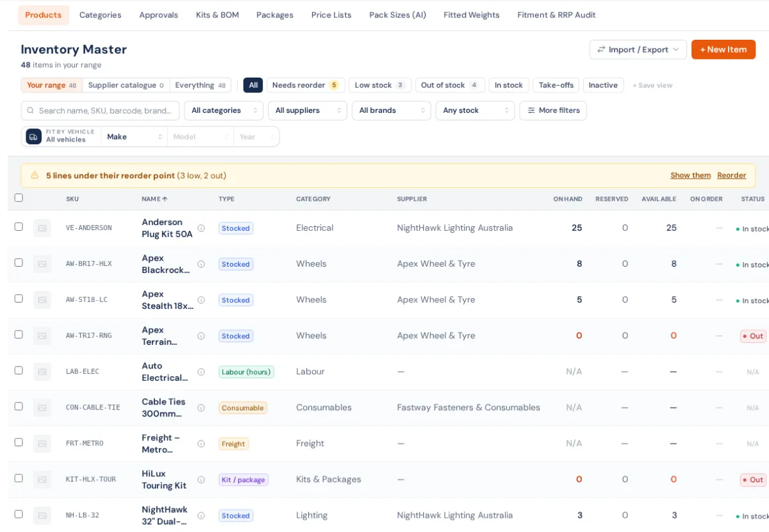Click info icon next to Apex Blackrock
Image resolution: width=769 pixels, height=532 pixels.
pyautogui.click(x=201, y=264)
